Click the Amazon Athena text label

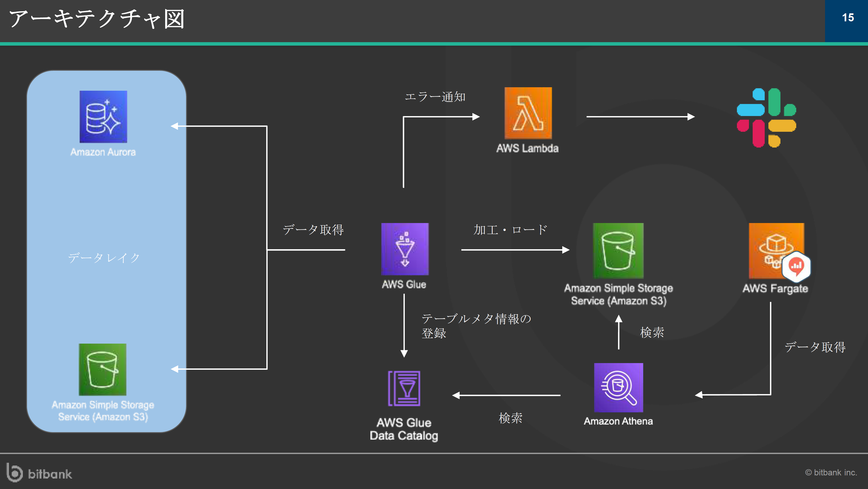pyautogui.click(x=618, y=421)
